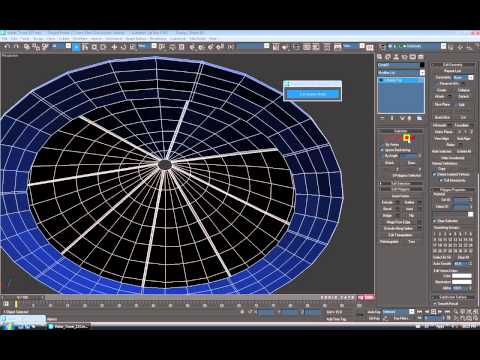Expand the Modifier List dropdown
The width and height of the screenshot is (480, 360).
[401, 73]
